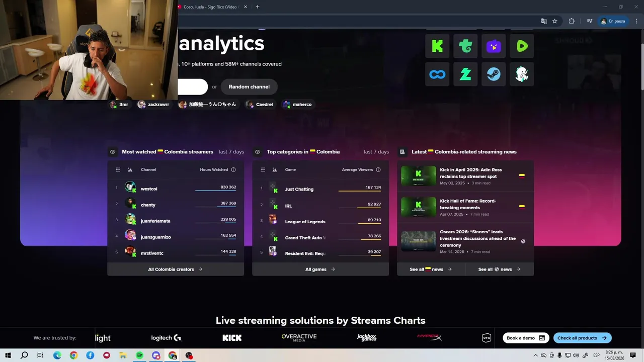Screen dimensions: 644x362
Task: Open the purple platform icon tile beside Trovo
Action: click(494, 46)
